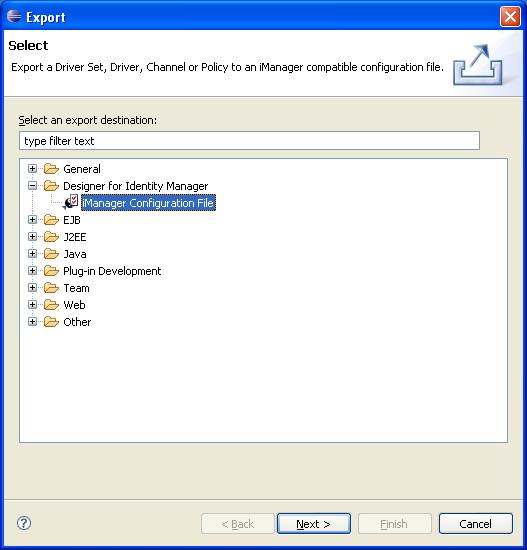Expand the Java tree node
Screen dimensions: 527x550
32,254
